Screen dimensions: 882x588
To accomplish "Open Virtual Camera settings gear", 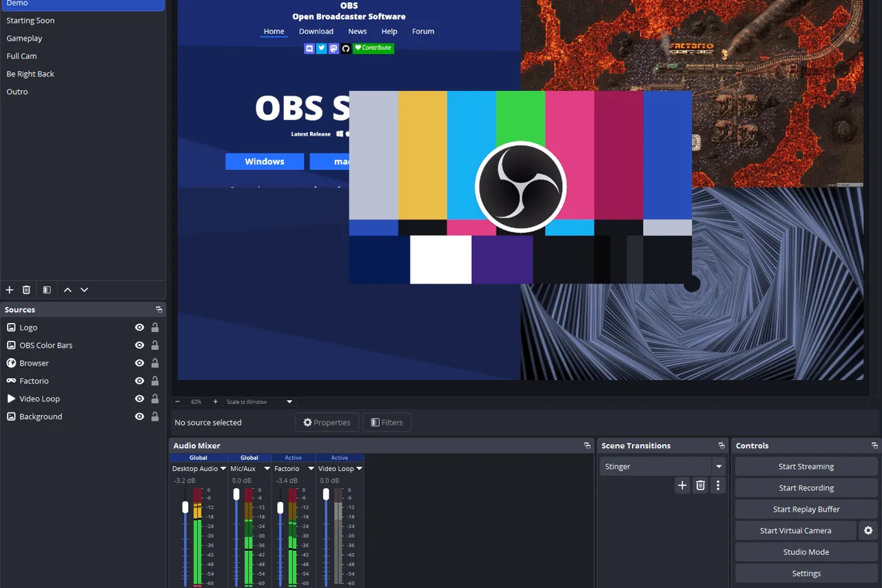I will [868, 530].
